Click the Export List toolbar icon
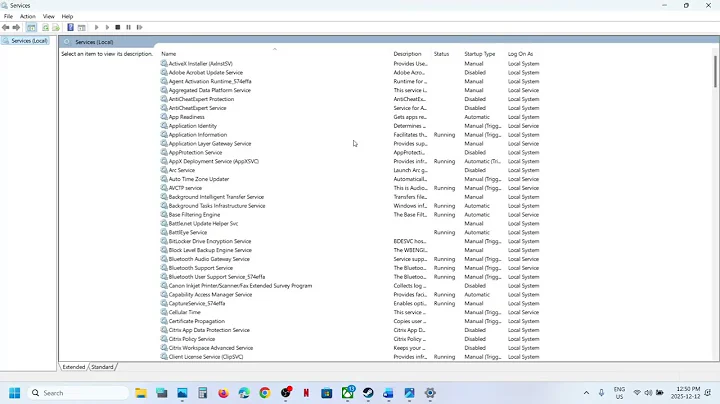Image resolution: width=720 pixels, height=404 pixels. (56, 28)
